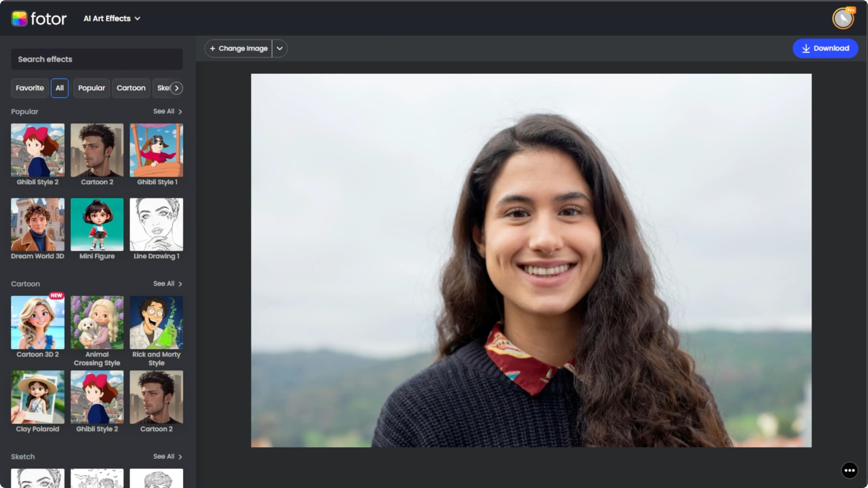
Task: Focus the Search effects field
Action: pos(97,59)
